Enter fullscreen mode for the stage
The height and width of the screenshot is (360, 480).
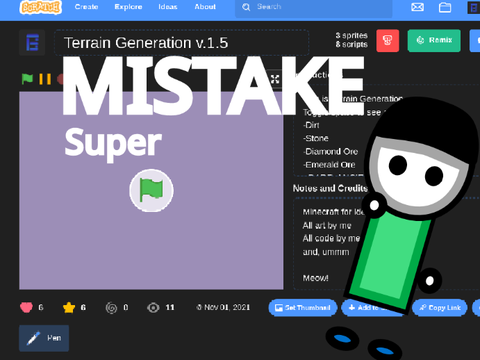pyautogui.click(x=275, y=79)
